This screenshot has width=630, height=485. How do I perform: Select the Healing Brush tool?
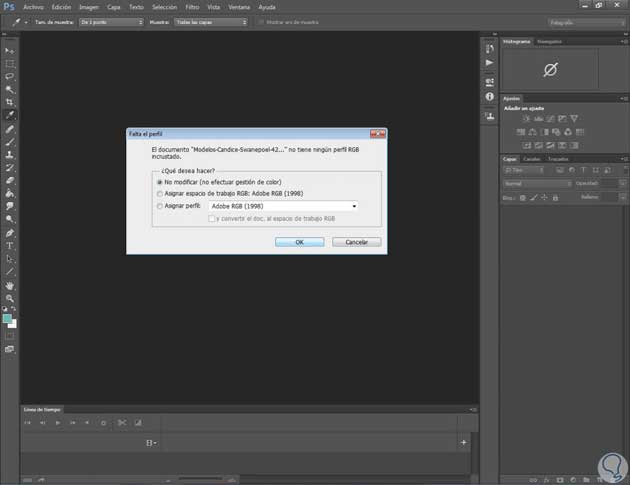click(x=10, y=129)
